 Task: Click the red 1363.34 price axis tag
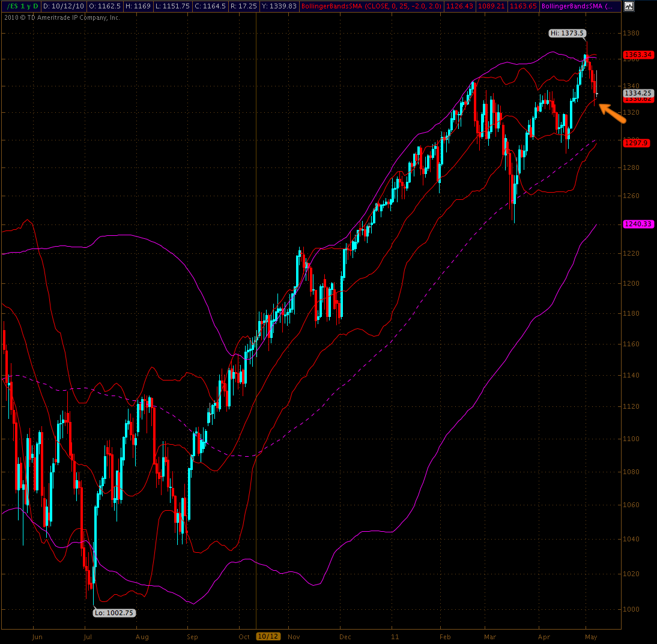[x=638, y=55]
